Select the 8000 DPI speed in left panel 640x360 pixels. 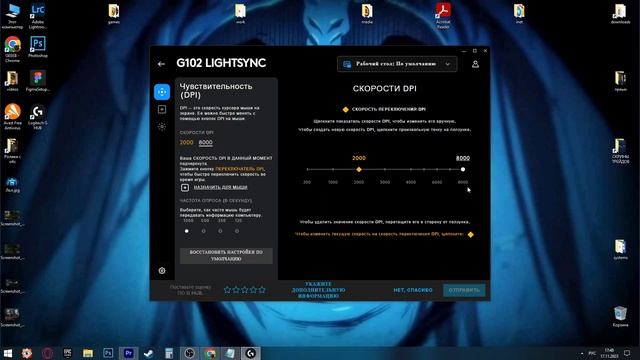[205, 142]
